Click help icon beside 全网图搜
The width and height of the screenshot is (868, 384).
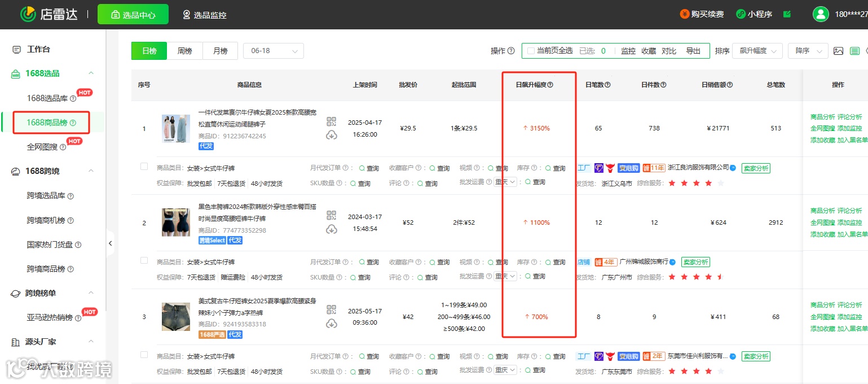(x=63, y=147)
